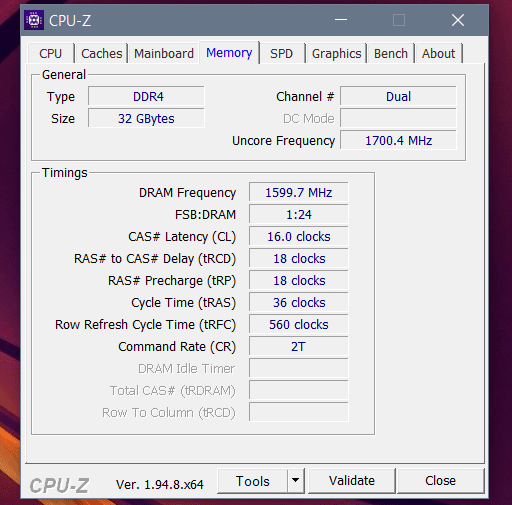The image size is (512, 505).
Task: Click the 'CAS# Latency (CL)' label
Action: click(x=182, y=237)
